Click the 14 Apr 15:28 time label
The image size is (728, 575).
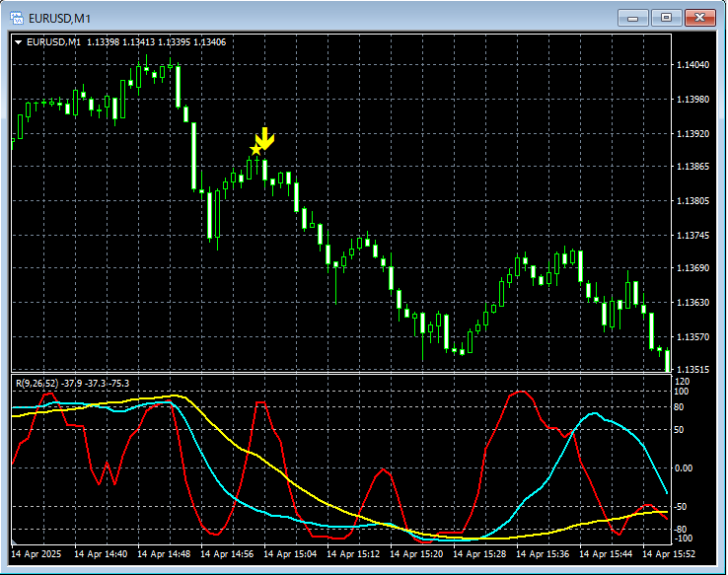(479, 554)
